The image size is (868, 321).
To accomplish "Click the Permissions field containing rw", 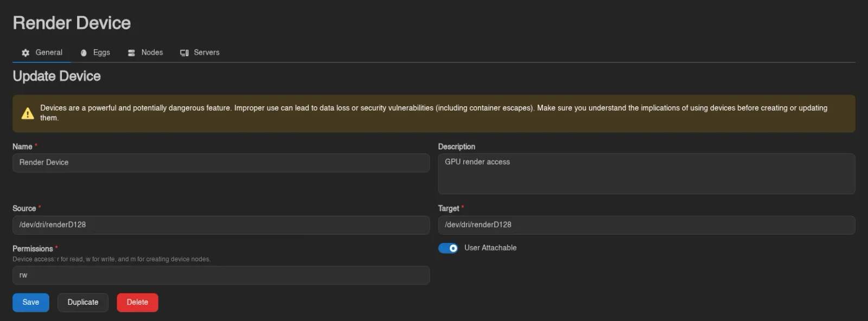I will click(x=221, y=275).
